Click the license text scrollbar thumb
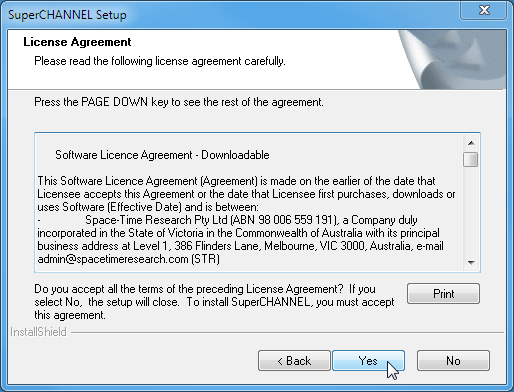This screenshot has height=392, width=514. [471, 159]
